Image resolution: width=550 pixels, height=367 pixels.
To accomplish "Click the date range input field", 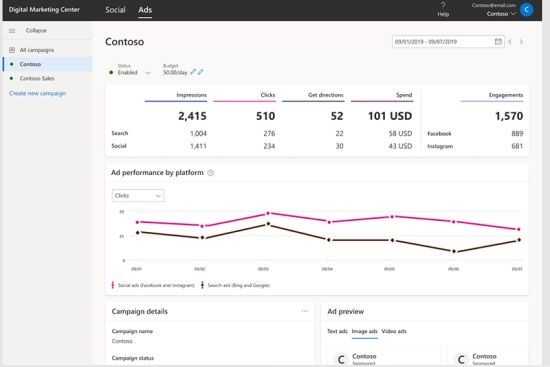I will 448,41.
